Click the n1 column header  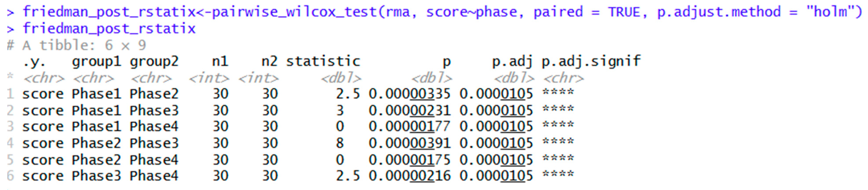pos(220,62)
